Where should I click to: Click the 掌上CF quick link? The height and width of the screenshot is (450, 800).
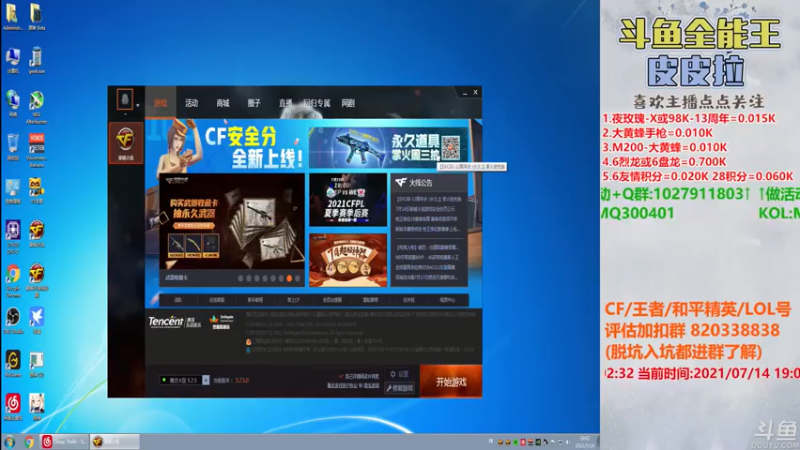(293, 300)
